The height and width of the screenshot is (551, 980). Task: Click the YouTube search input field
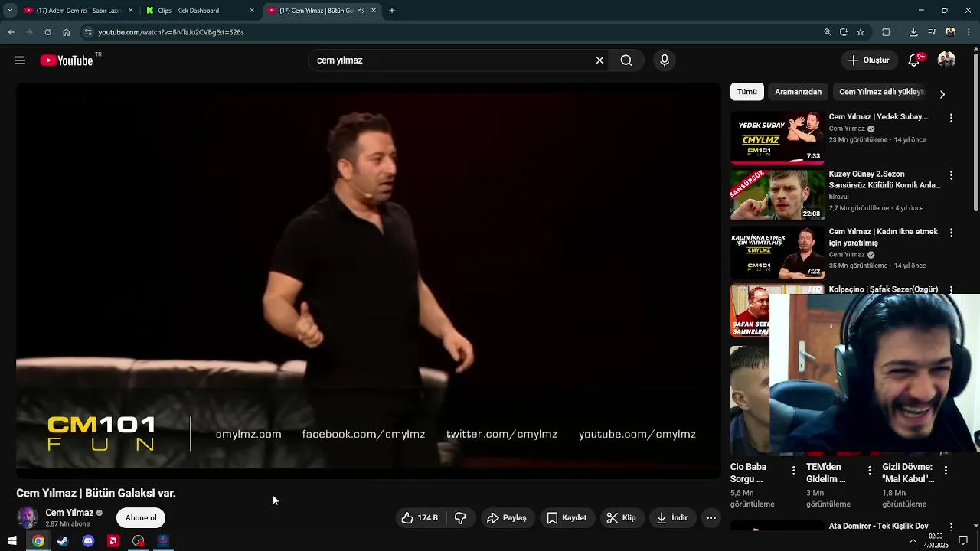452,60
